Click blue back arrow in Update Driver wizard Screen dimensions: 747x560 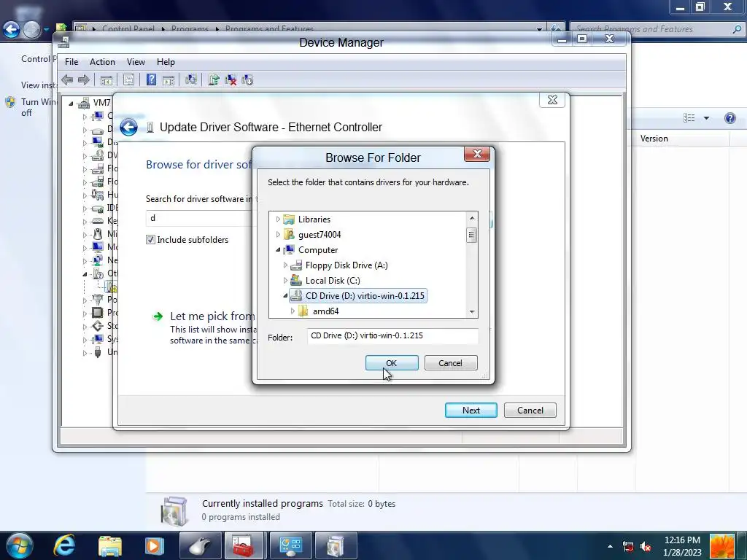point(128,127)
